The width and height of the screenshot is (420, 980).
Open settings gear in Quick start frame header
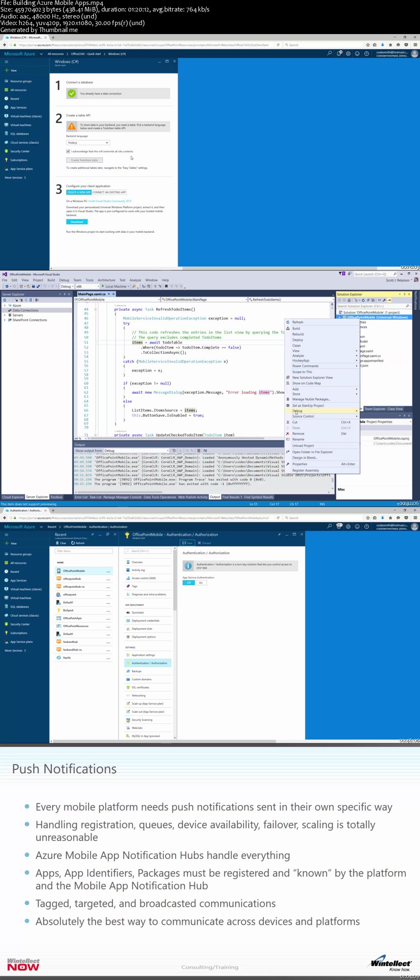point(348,53)
